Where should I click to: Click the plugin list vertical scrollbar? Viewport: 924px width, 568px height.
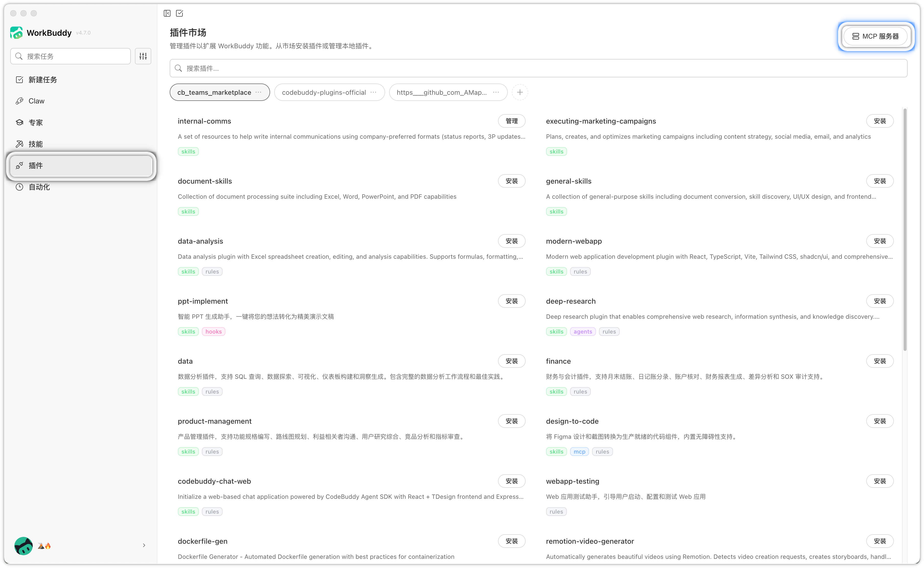[x=905, y=229]
